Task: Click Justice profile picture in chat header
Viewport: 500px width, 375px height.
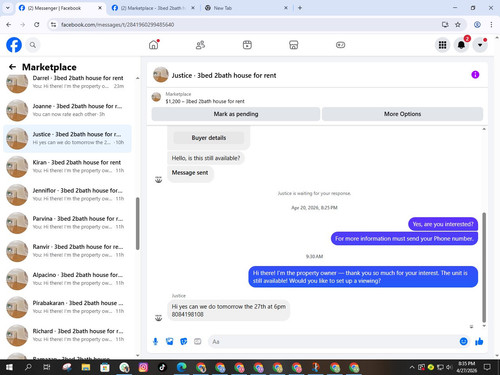Action: click(161, 75)
